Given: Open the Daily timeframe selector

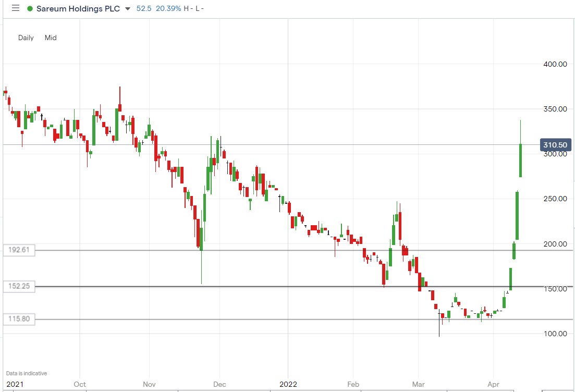Looking at the screenshot, I should tap(26, 38).
